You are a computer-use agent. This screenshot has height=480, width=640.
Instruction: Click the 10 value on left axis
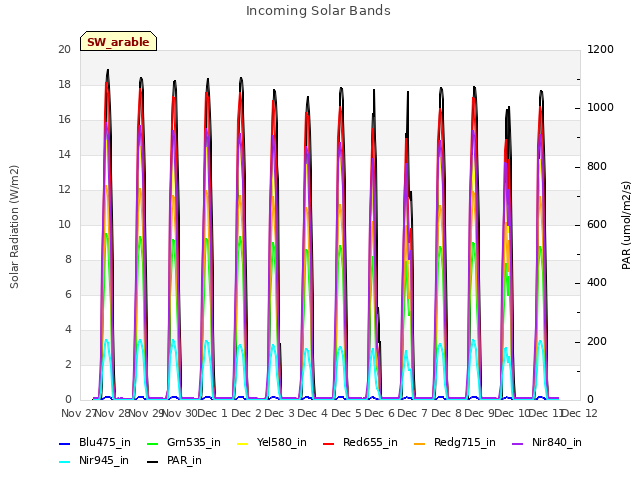tap(64, 224)
